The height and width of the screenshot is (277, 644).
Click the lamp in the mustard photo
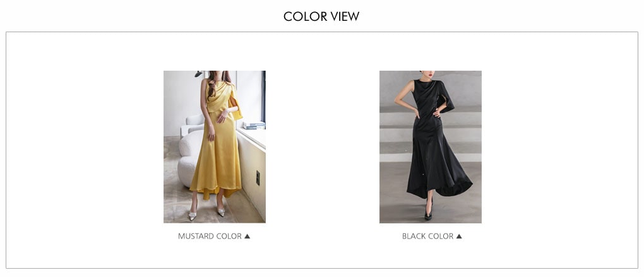pyautogui.click(x=199, y=74)
